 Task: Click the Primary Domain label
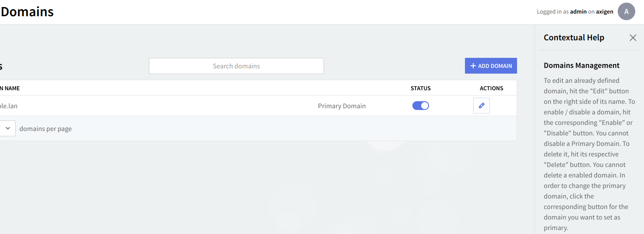coord(341,106)
